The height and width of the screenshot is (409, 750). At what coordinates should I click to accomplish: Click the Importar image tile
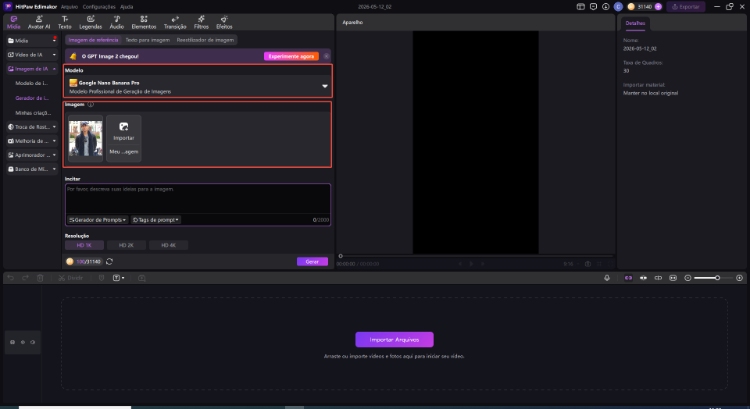pos(123,131)
